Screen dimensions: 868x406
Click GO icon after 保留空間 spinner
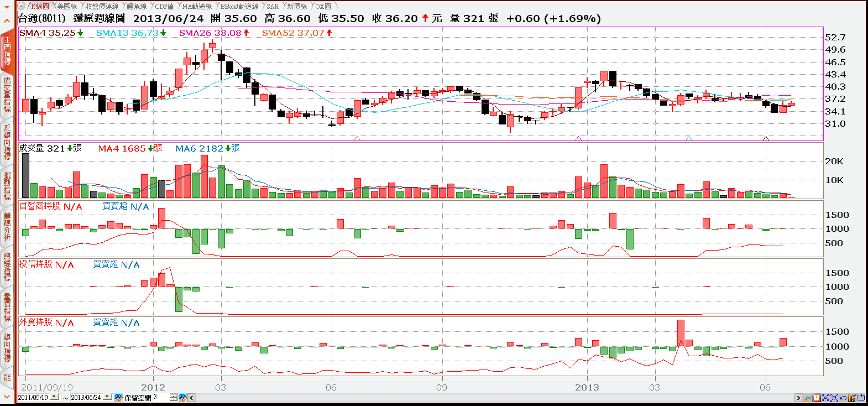click(x=183, y=397)
